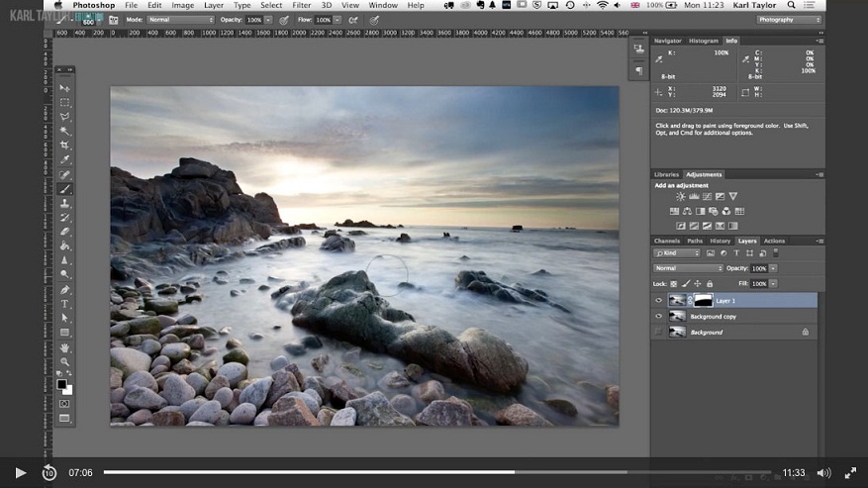Add a Levels adjustment
This screenshot has width=868, height=488.
point(693,197)
